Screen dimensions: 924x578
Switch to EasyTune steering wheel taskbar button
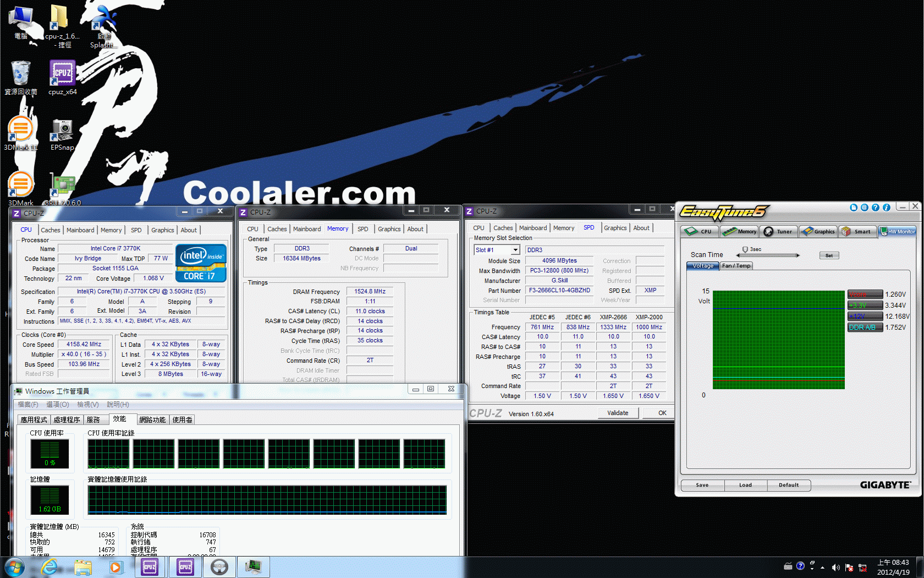[x=219, y=567]
